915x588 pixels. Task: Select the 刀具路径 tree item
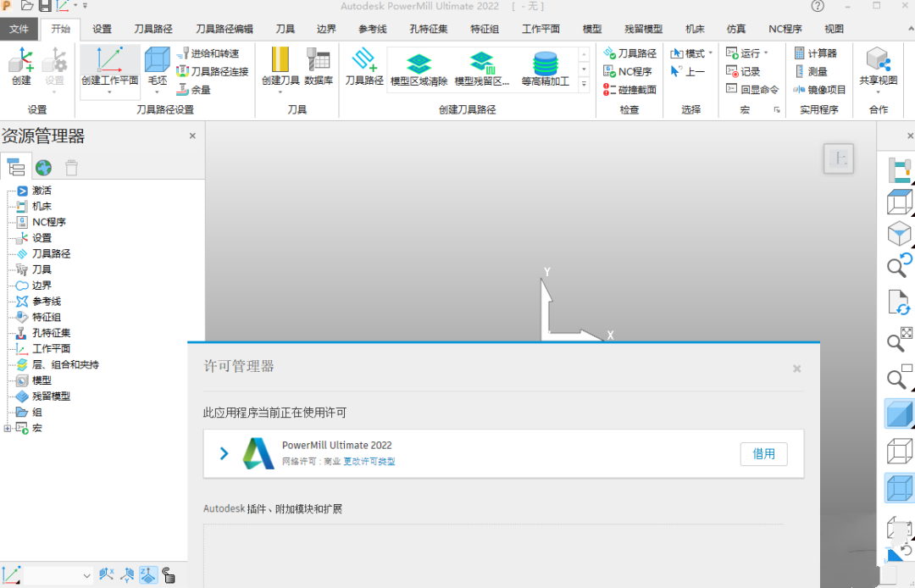click(x=51, y=253)
